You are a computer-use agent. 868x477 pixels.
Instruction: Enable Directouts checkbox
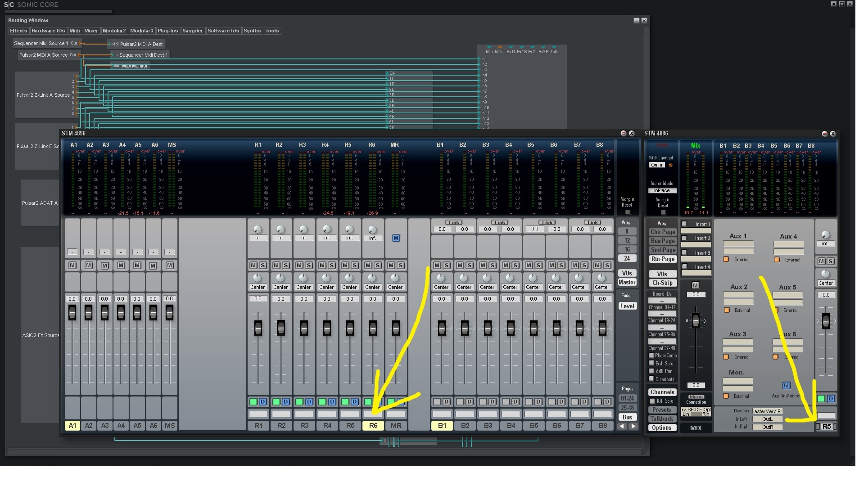pyautogui.click(x=651, y=379)
